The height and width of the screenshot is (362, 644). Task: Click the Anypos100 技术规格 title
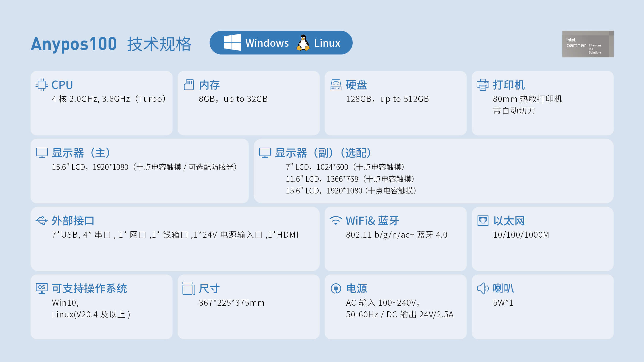click(112, 43)
